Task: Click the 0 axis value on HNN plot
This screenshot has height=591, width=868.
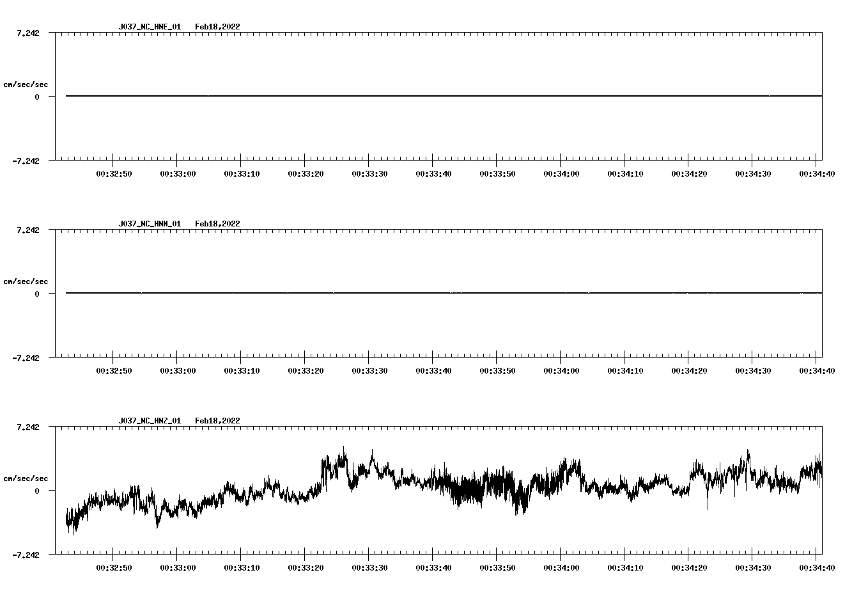Action: [x=37, y=294]
